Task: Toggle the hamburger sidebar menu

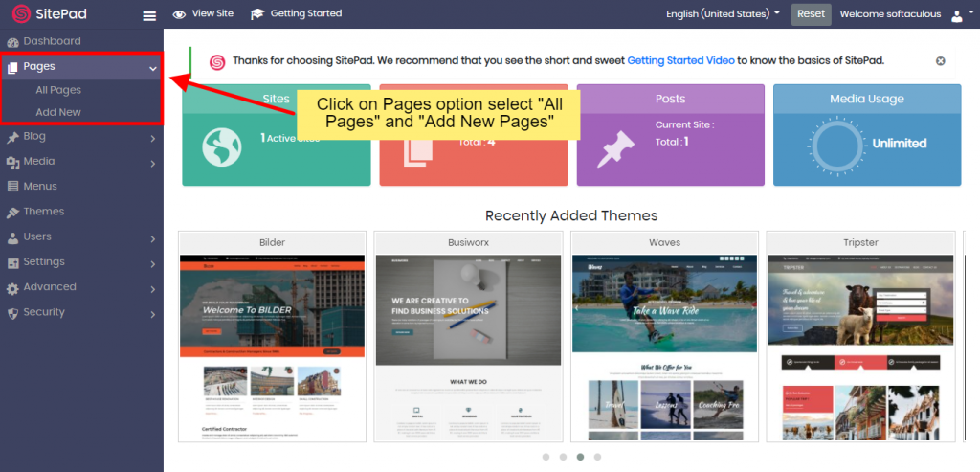Action: pos(148,15)
